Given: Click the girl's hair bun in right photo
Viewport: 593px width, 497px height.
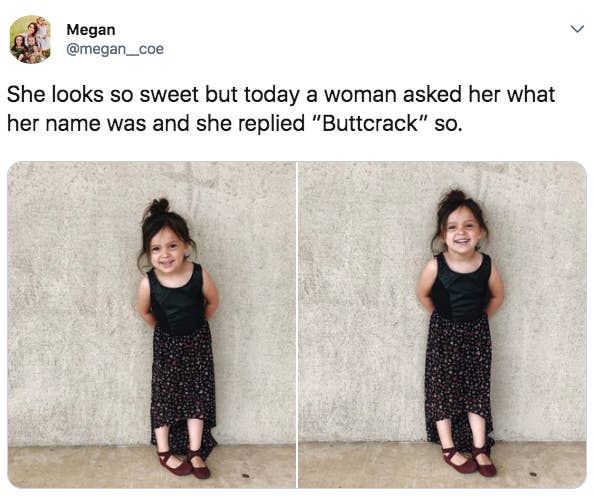Looking at the screenshot, I should [455, 197].
